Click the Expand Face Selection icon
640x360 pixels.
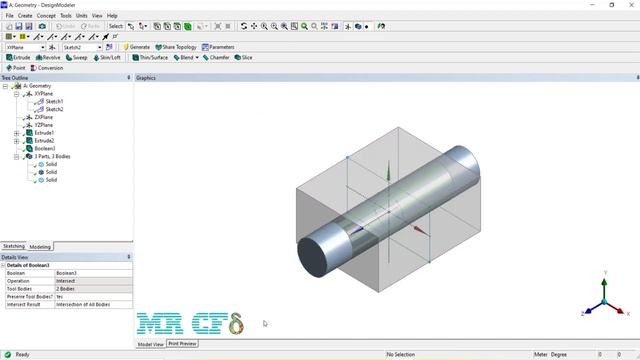coord(218,26)
